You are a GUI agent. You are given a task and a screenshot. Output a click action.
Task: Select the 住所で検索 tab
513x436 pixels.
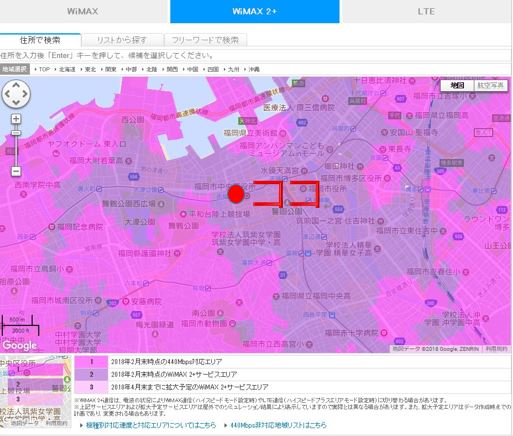coord(40,40)
